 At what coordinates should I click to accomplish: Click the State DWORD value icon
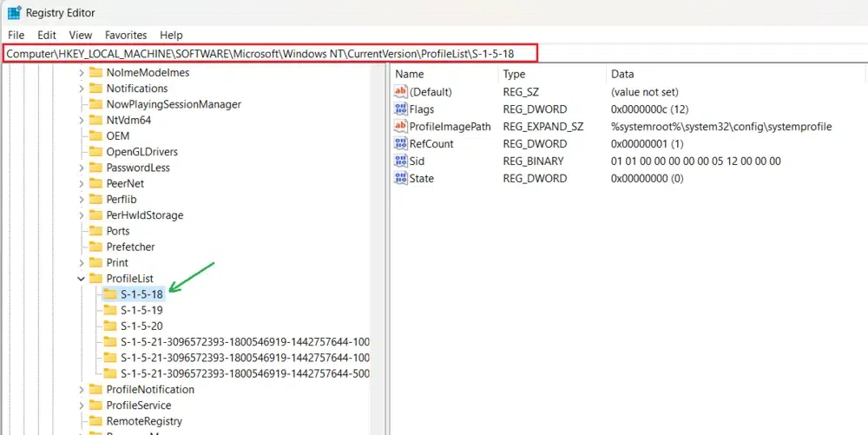click(400, 178)
